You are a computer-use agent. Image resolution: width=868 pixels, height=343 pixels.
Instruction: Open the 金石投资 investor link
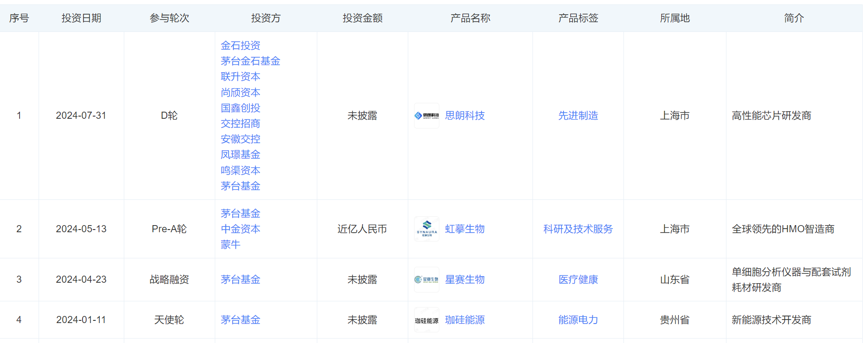241,46
